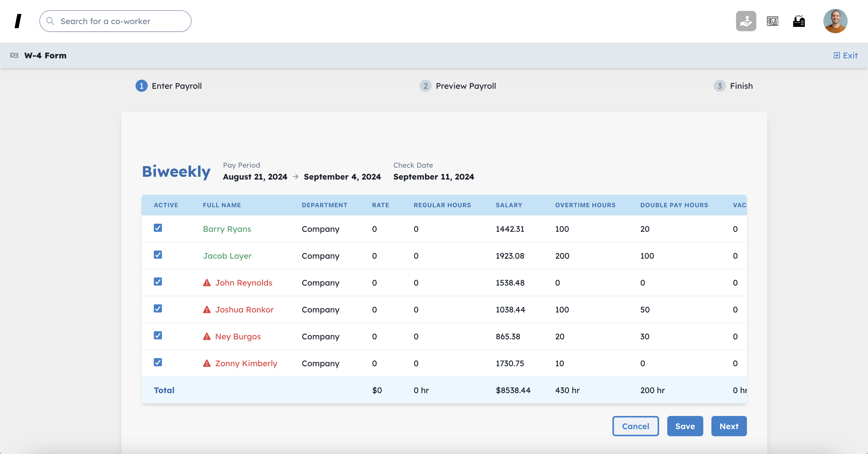
Task: Toggle Joshua Ronkor's active checkbox
Action: click(158, 308)
